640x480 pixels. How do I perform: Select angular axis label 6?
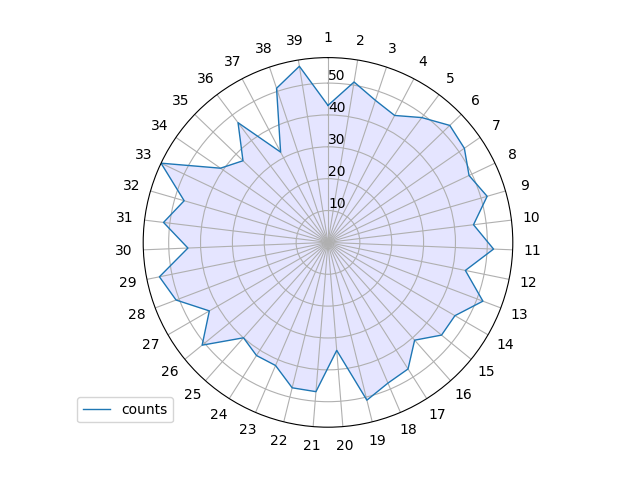click(x=475, y=100)
